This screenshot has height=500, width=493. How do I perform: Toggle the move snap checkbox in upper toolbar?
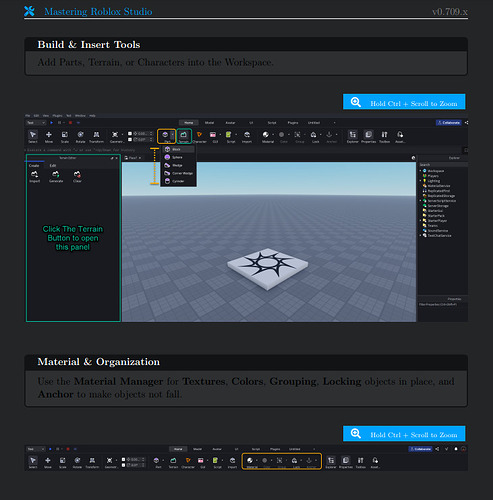point(130,133)
